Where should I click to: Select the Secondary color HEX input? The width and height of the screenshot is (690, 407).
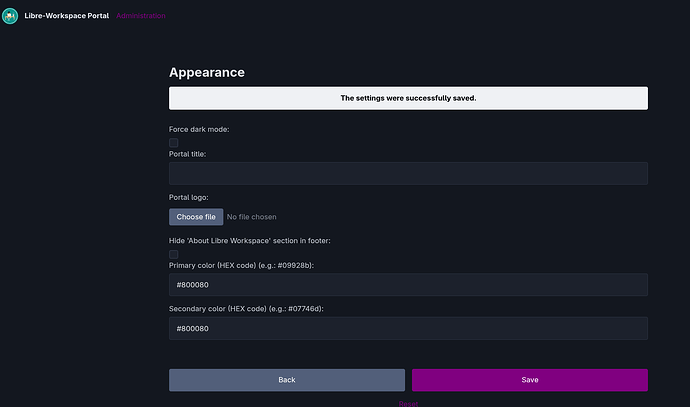(x=408, y=329)
